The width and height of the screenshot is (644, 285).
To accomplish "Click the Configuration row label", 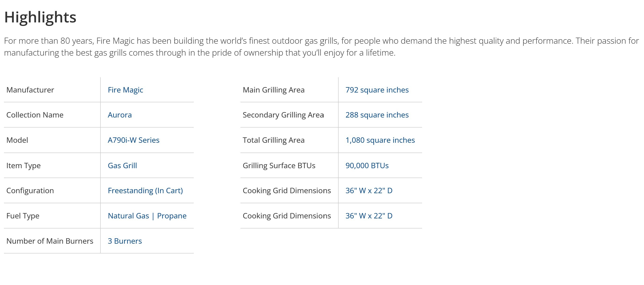I will coord(30,190).
